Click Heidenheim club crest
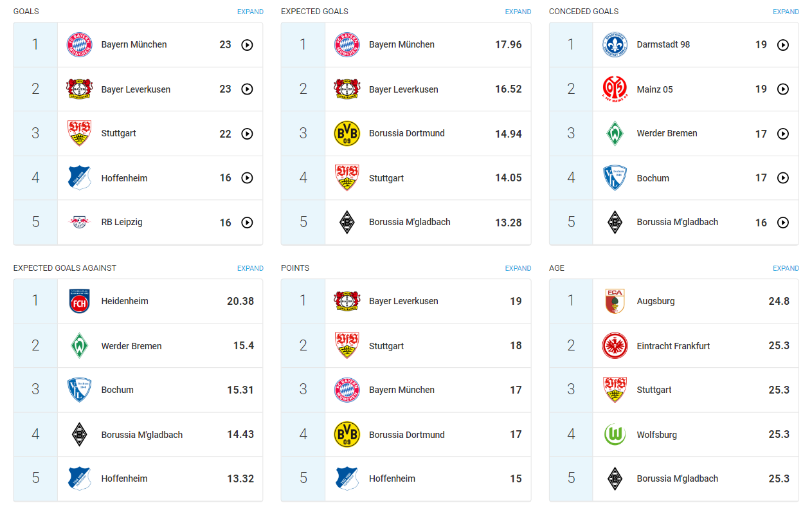This screenshot has height=510, width=812. point(80,301)
